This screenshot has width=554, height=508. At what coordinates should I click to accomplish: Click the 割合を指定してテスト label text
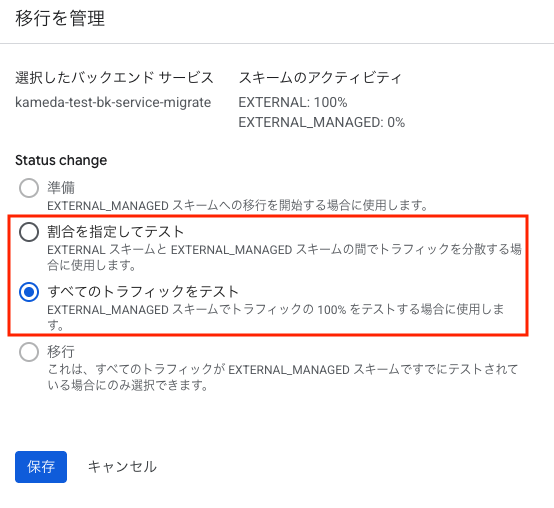pos(116,232)
